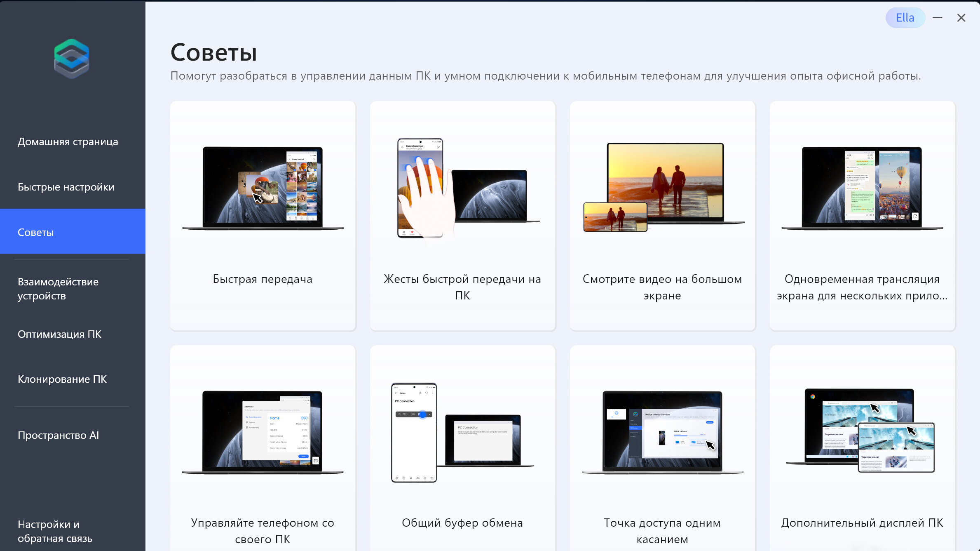Close the app with X icon

961,18
